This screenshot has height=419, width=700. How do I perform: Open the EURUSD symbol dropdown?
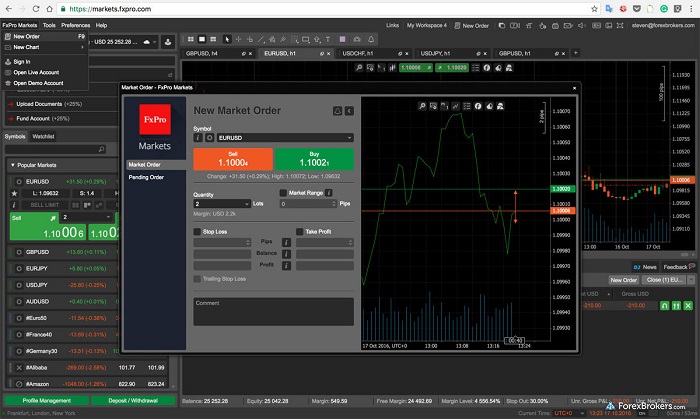coord(349,138)
